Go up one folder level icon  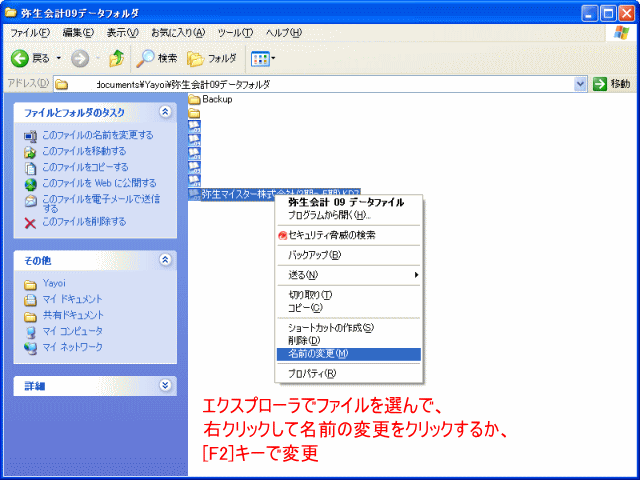116,59
